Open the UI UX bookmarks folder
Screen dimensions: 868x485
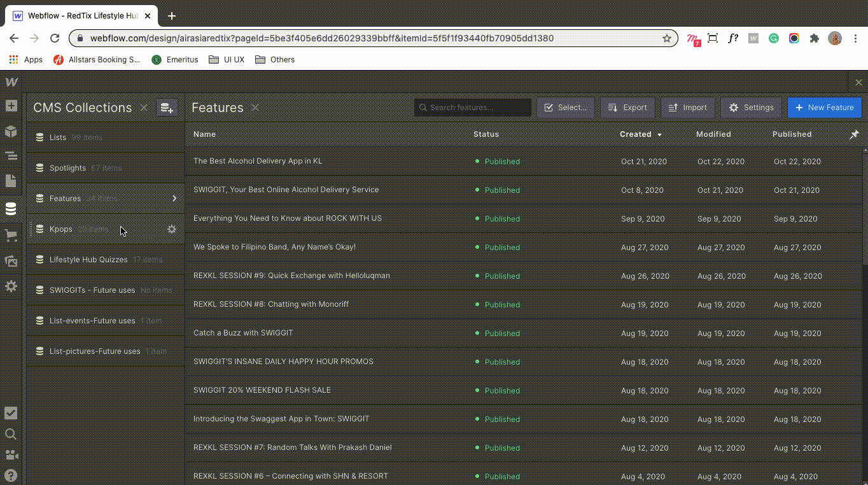pos(227,59)
